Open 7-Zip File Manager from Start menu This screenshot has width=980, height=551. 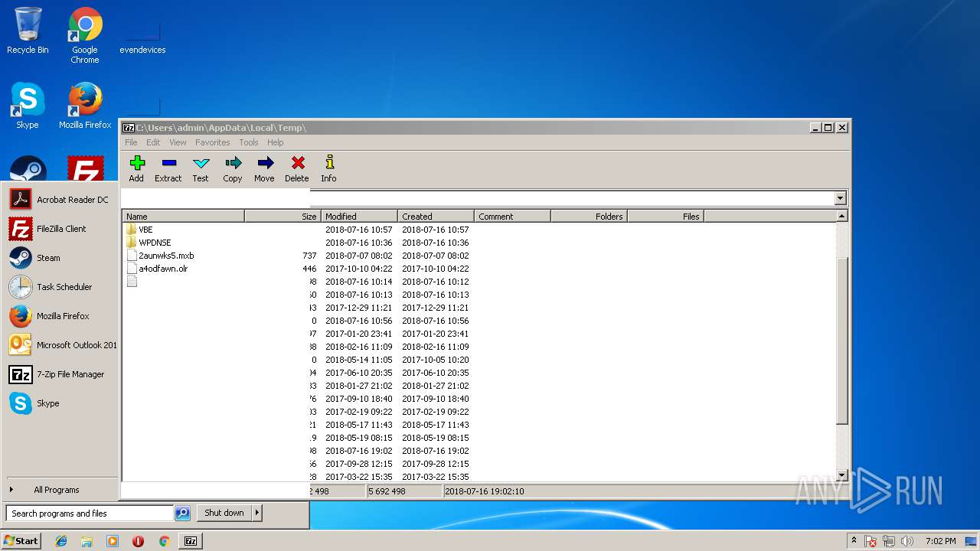tap(61, 374)
